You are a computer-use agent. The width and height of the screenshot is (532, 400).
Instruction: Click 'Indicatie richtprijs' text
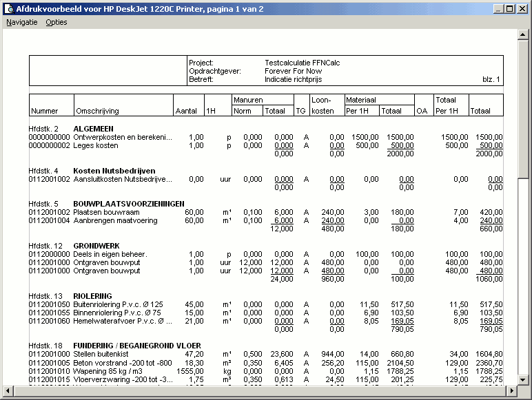pos(293,80)
